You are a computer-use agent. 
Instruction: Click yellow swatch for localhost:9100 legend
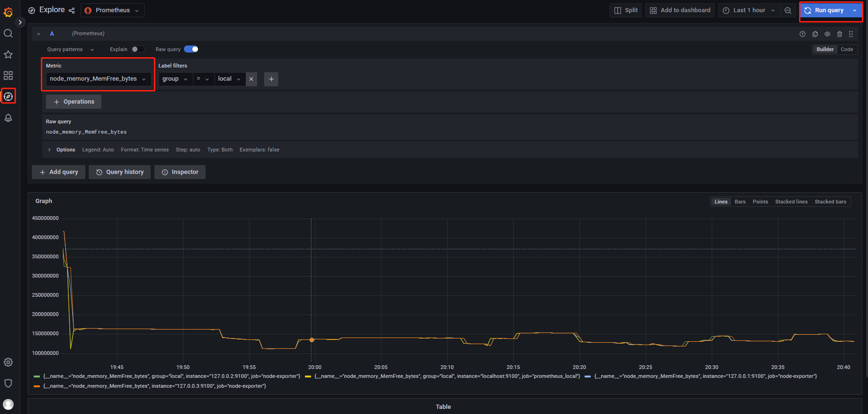point(308,376)
